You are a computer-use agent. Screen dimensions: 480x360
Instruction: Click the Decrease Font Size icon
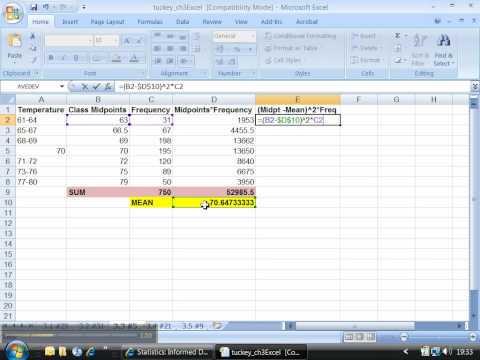point(139,41)
